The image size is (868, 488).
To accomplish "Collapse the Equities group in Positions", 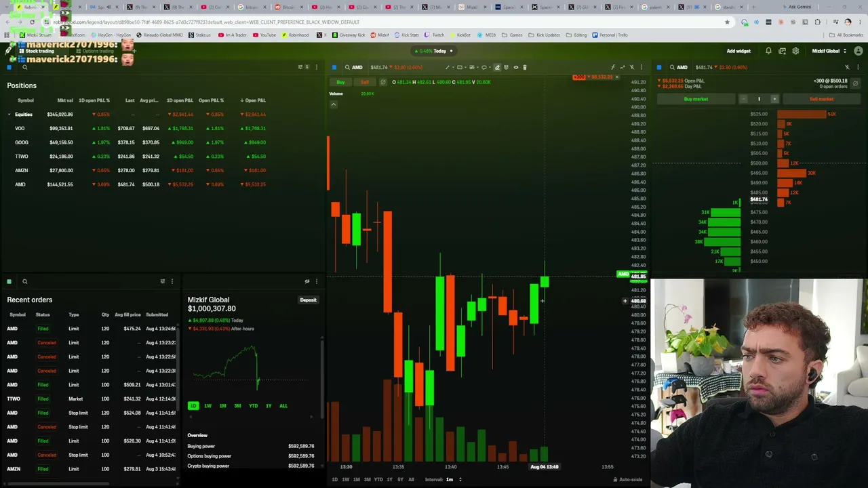I will pyautogui.click(x=9, y=115).
